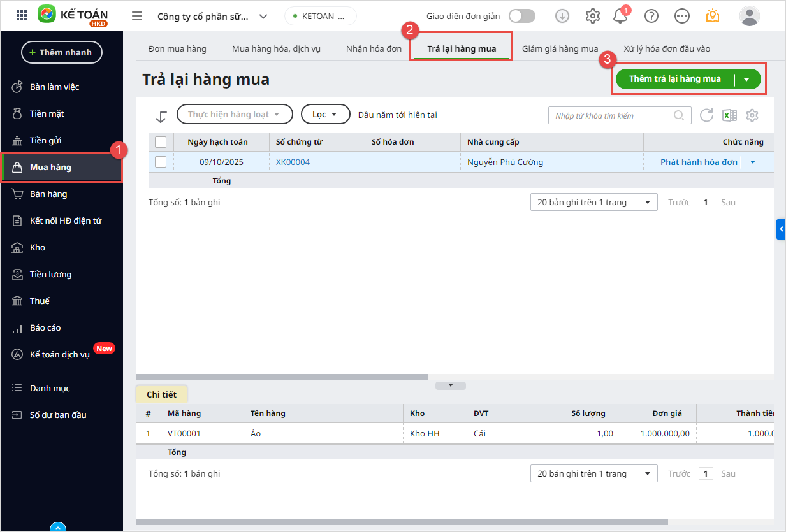Viewport: 786px width, 532px height.
Task: Open the upper 20 bản ghi trên 1 trang dropdown
Action: click(x=593, y=202)
